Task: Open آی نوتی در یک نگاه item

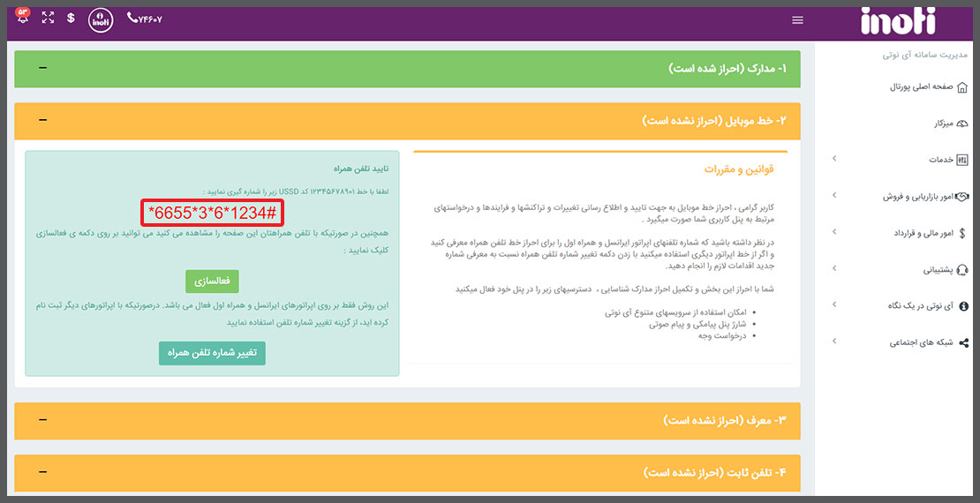Action: coord(920,305)
